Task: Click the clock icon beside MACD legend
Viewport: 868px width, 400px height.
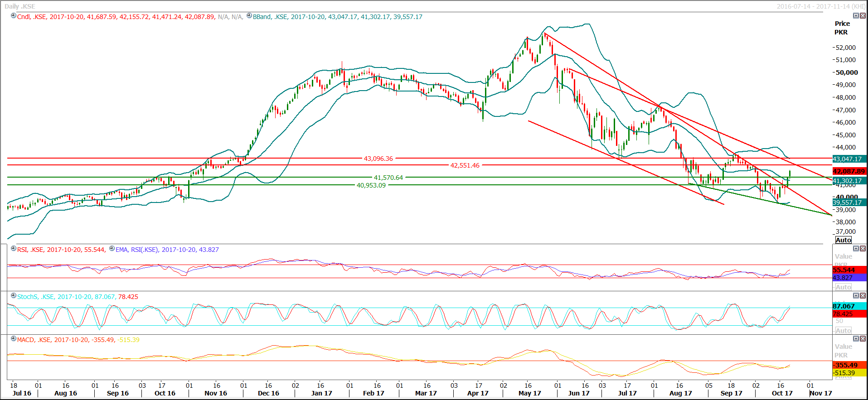Action: coord(14,339)
